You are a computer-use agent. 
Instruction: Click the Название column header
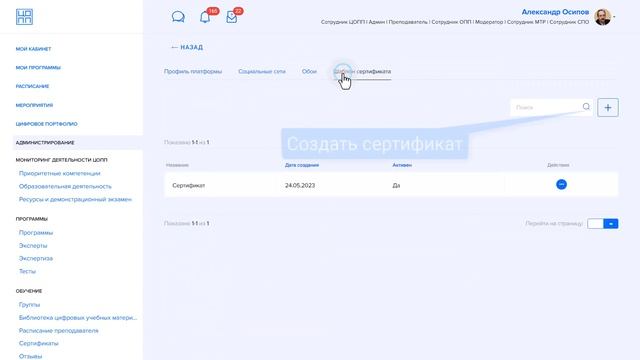[177, 165]
